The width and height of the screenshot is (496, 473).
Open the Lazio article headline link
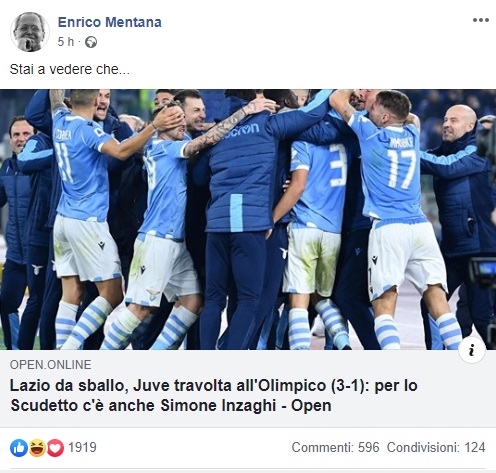(x=214, y=396)
